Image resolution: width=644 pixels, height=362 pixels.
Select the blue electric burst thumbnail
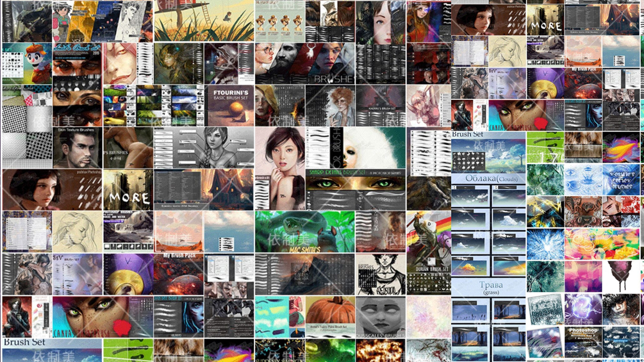(x=545, y=244)
